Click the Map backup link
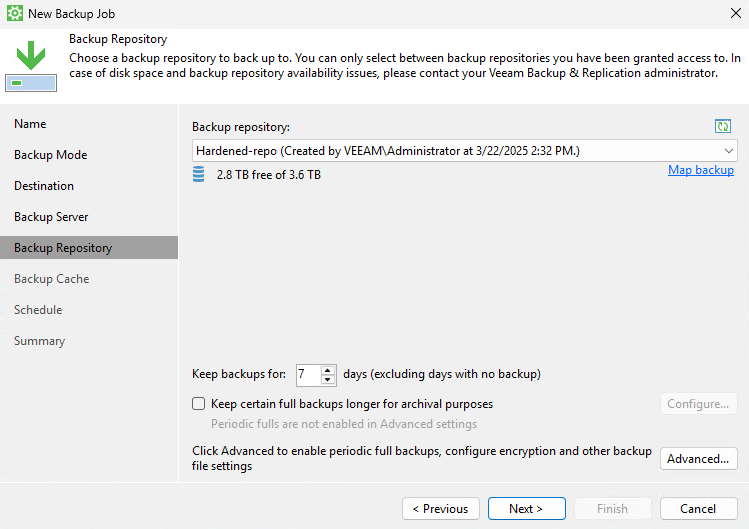Image resolution: width=749 pixels, height=529 pixels. 701,170
